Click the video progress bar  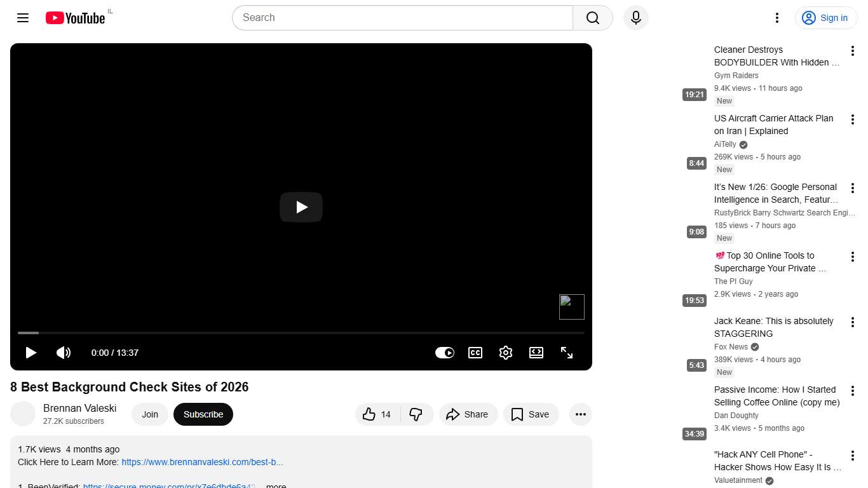(301, 333)
